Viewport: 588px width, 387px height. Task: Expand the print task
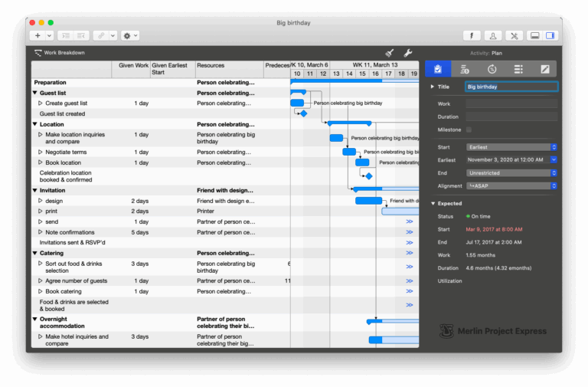click(40, 212)
